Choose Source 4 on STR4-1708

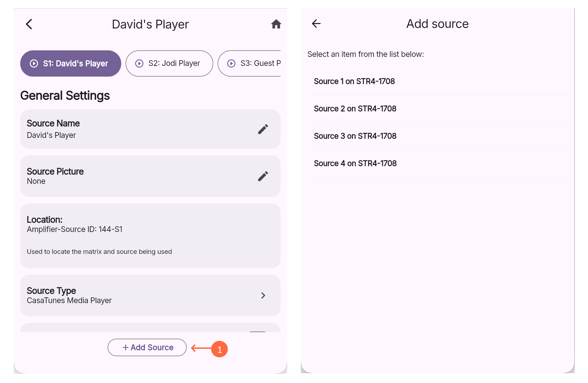point(438,164)
